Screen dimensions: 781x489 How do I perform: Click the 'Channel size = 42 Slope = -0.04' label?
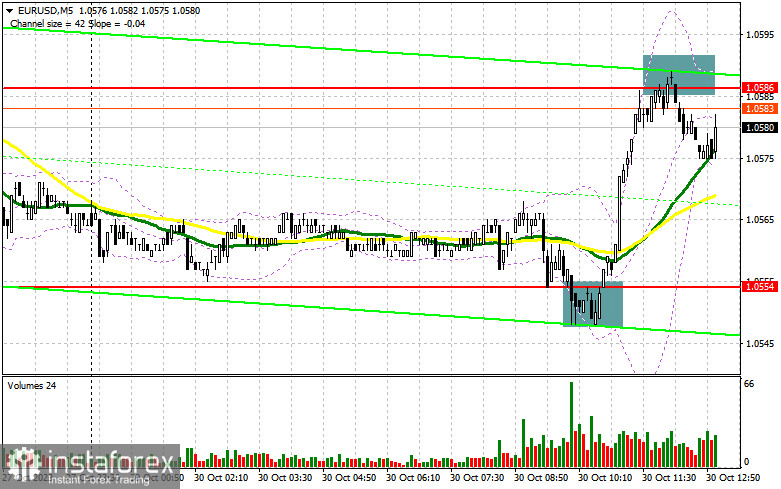click(78, 23)
